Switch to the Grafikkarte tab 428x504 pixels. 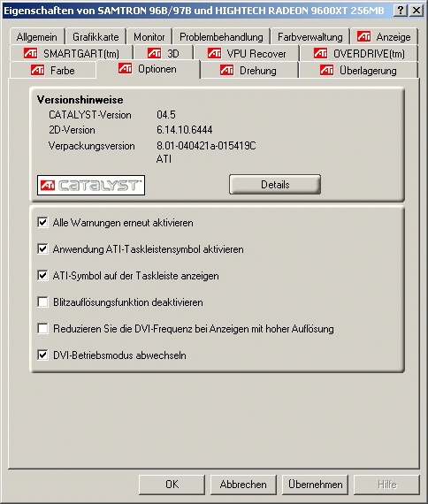(x=96, y=36)
